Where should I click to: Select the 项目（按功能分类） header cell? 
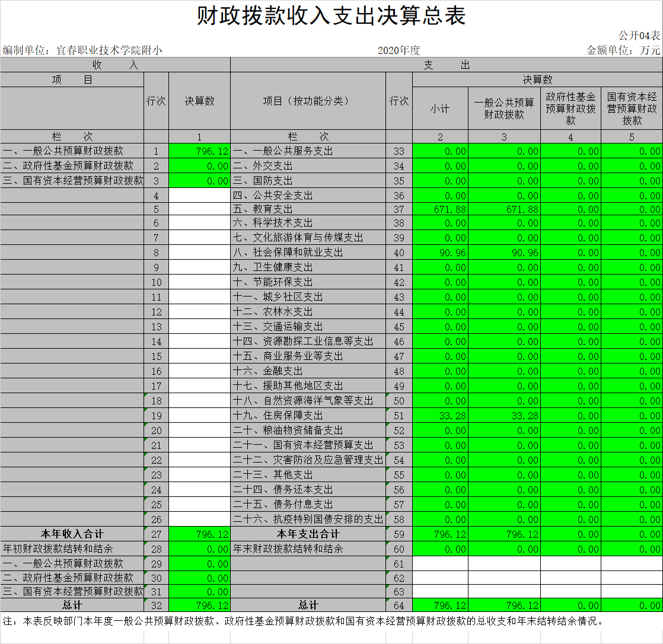pos(308,101)
